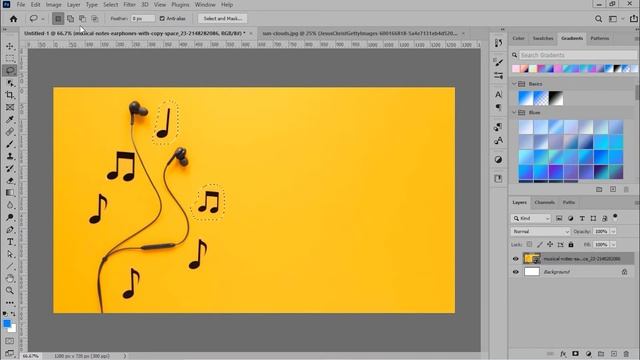Open the Paths tab

pos(569,202)
